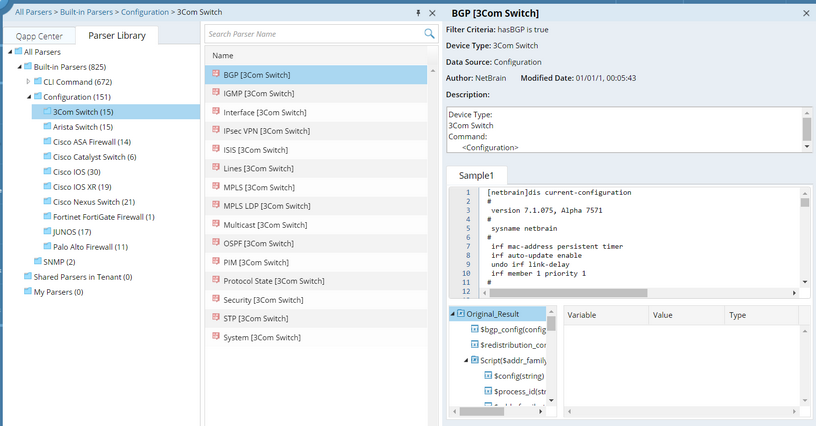The width and height of the screenshot is (816, 426).
Task: Click the $bgp_config variable icon
Action: click(474, 329)
